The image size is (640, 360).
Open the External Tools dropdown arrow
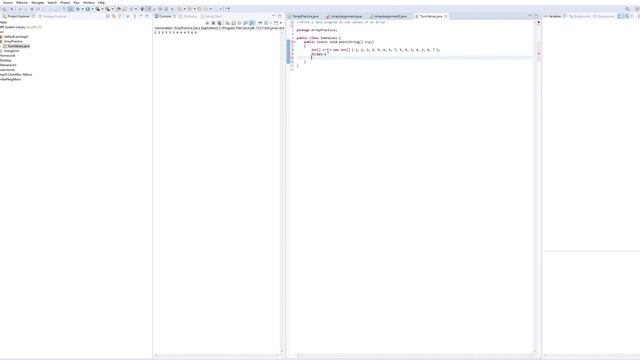112,9
